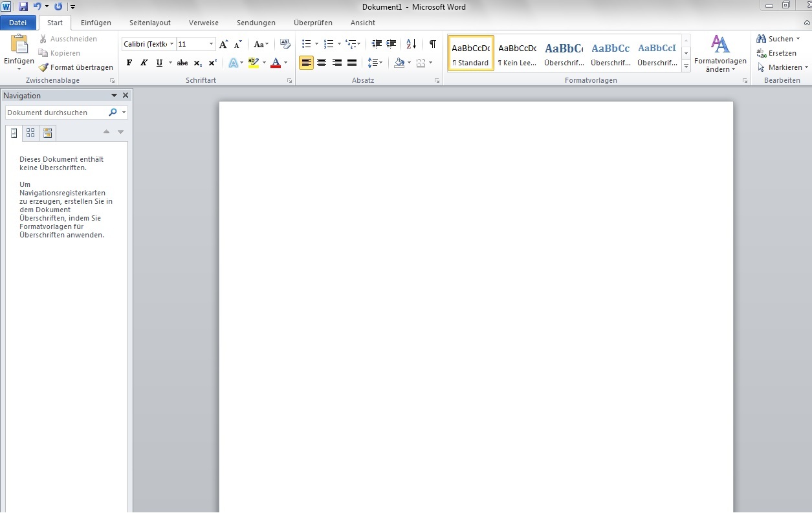The image size is (812, 513).
Task: Click the Text Effects glowing A icon
Action: (x=233, y=63)
